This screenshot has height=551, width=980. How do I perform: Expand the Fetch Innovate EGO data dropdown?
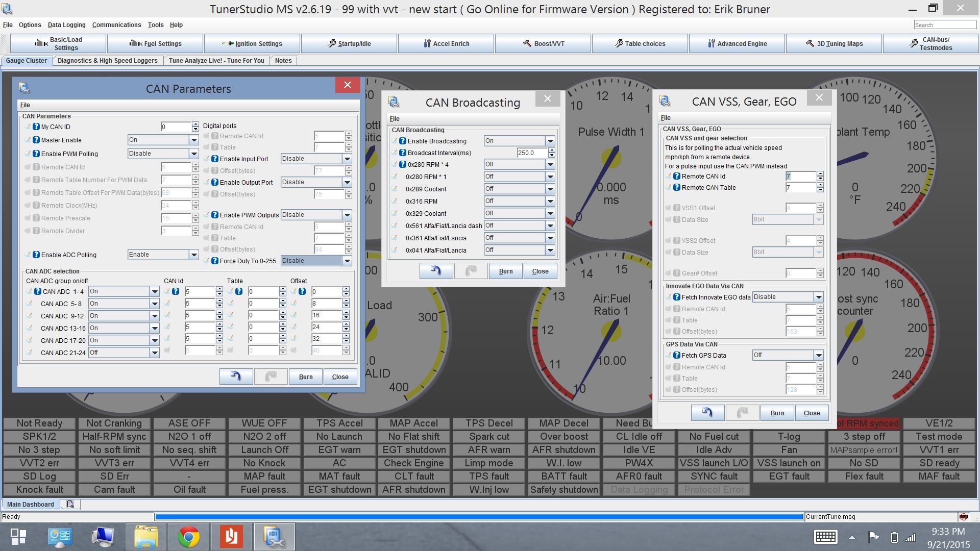pos(819,297)
